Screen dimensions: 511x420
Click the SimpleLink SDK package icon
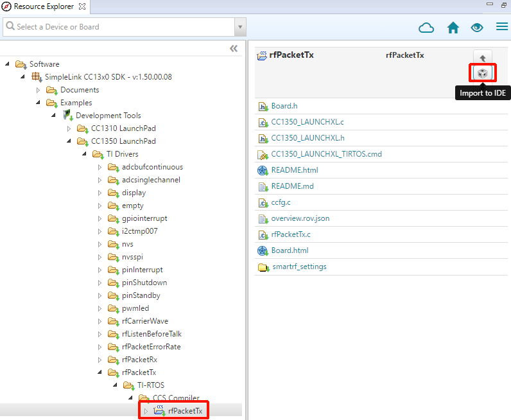click(x=37, y=77)
